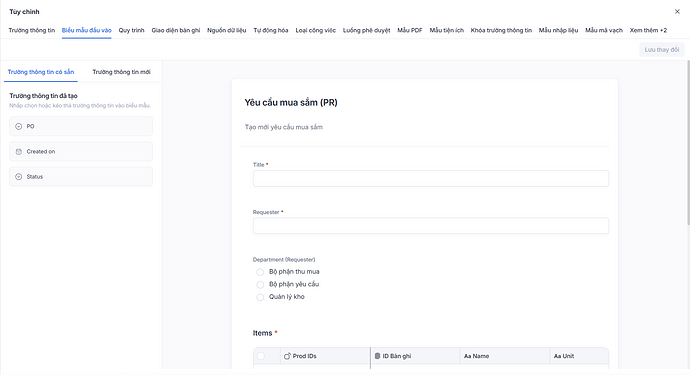
Task: Choose the Quản lý kho radio option
Action: [260, 297]
